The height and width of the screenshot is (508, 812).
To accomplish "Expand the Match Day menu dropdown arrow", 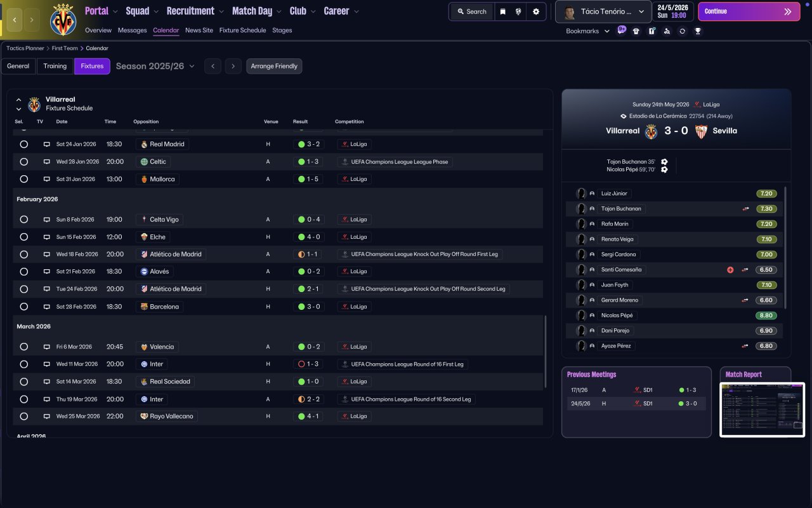I will pos(278,11).
